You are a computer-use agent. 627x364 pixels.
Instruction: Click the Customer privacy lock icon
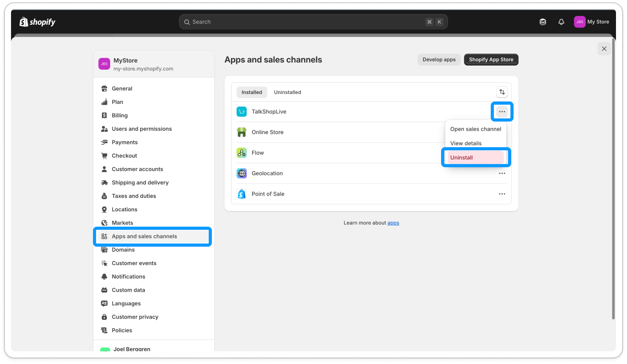104,317
